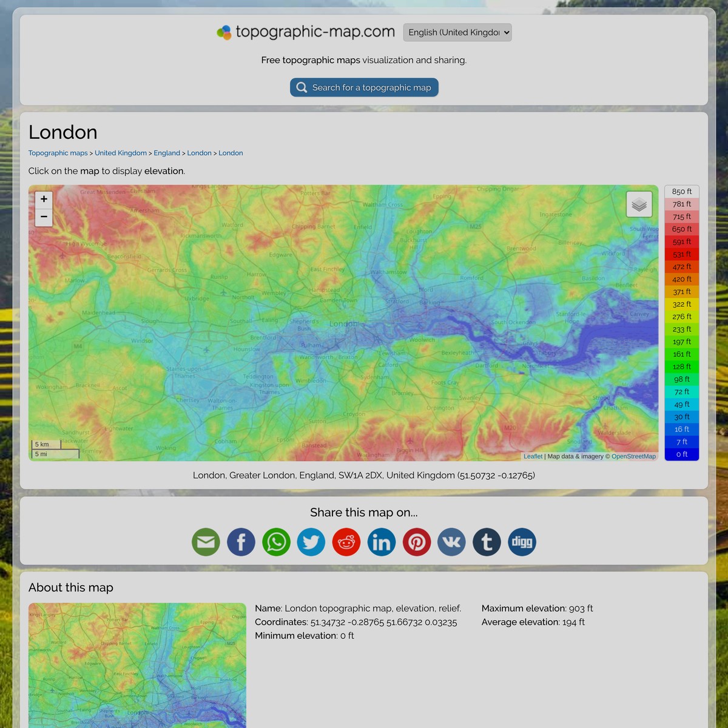Submit the map to Digg
The image size is (728, 728).
522,541
